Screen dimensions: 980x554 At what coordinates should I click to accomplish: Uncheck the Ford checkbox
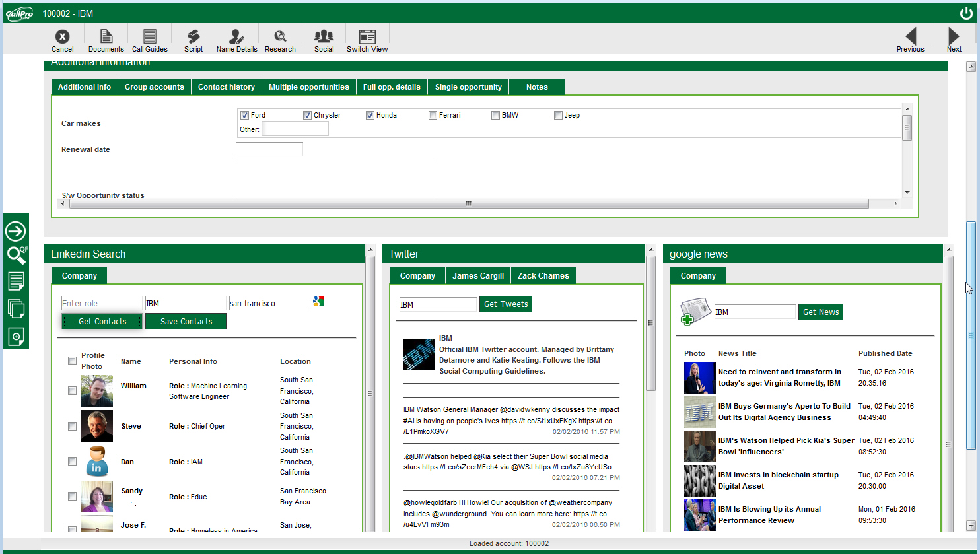click(244, 115)
